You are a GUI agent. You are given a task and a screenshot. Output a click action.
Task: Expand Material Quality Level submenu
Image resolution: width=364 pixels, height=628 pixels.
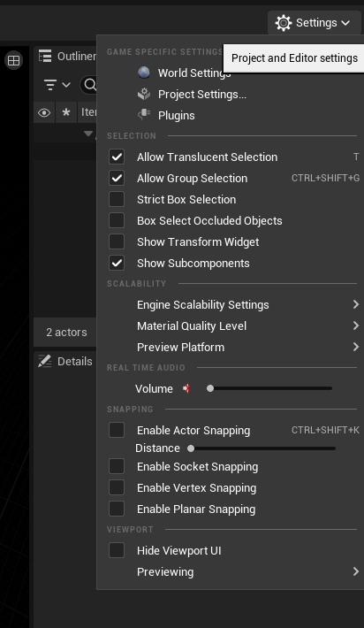(230, 326)
